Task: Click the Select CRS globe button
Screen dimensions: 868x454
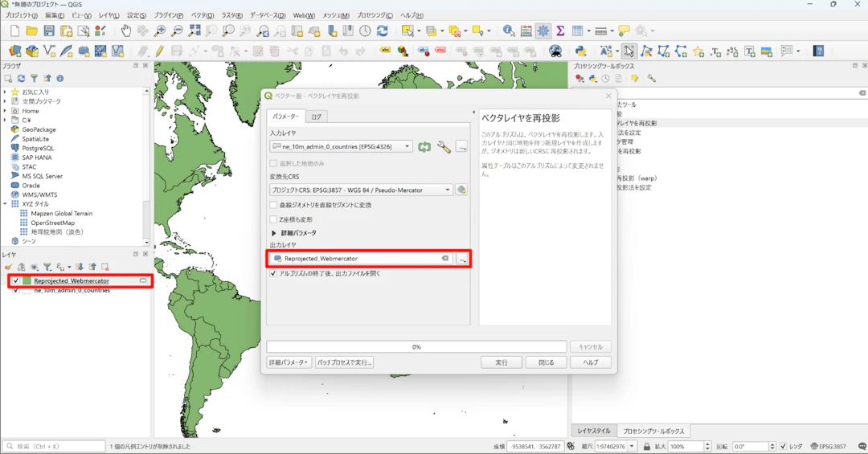Action: (x=461, y=190)
